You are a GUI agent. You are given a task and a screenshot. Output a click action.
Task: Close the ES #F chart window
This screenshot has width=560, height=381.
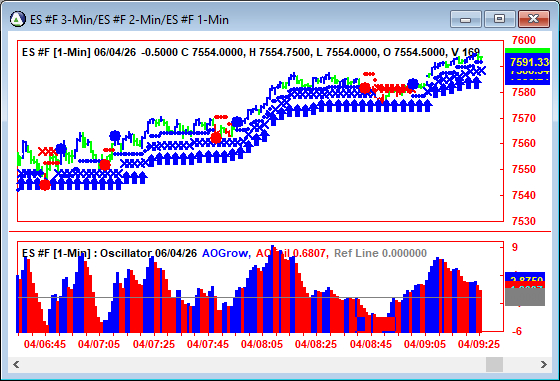point(534,19)
